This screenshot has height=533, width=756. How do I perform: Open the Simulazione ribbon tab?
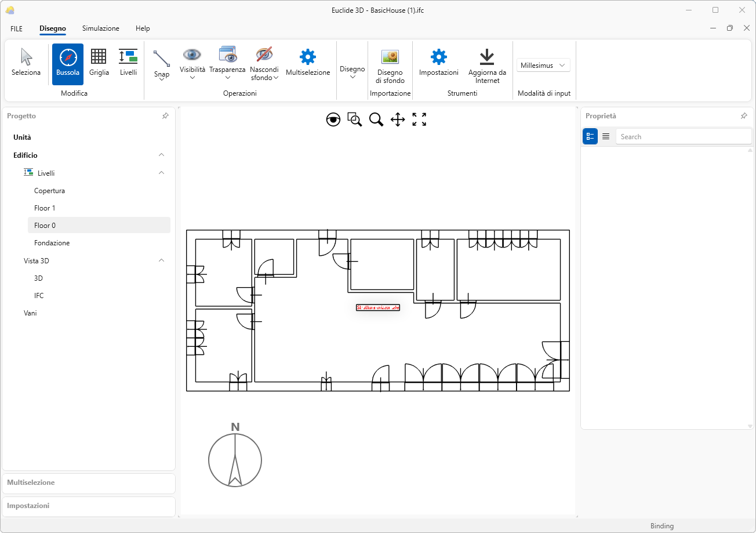tap(100, 28)
